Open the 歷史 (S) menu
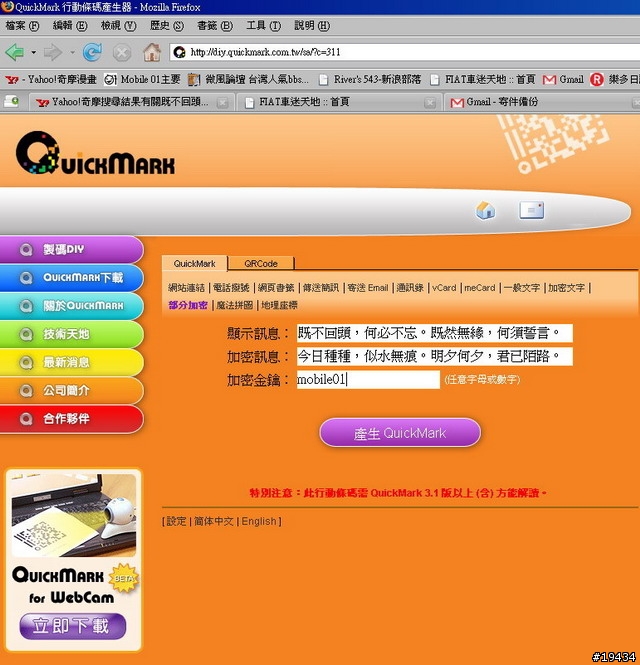 [167, 26]
